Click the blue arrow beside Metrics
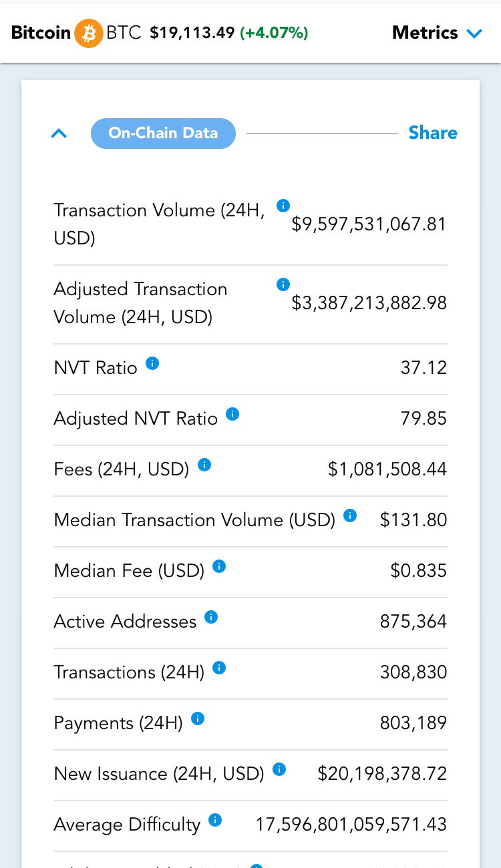501x868 pixels. click(x=475, y=33)
